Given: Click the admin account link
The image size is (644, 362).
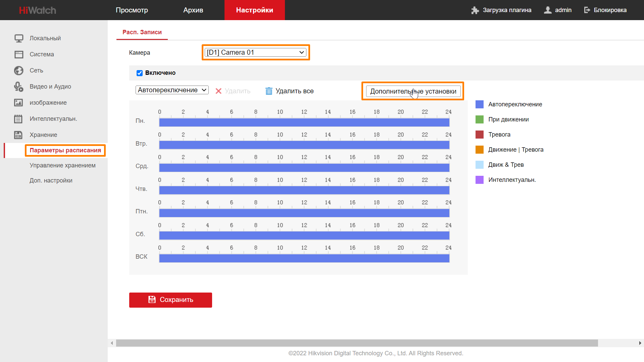Looking at the screenshot, I should click(563, 10).
